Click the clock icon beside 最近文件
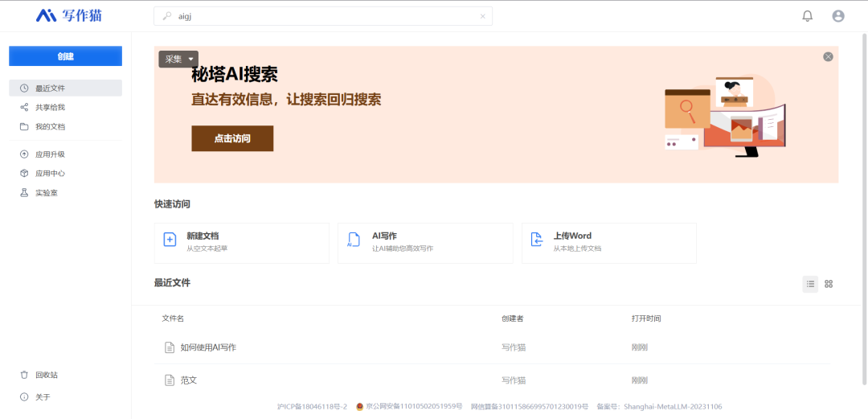Viewport: 868px width, 419px height. [x=24, y=88]
